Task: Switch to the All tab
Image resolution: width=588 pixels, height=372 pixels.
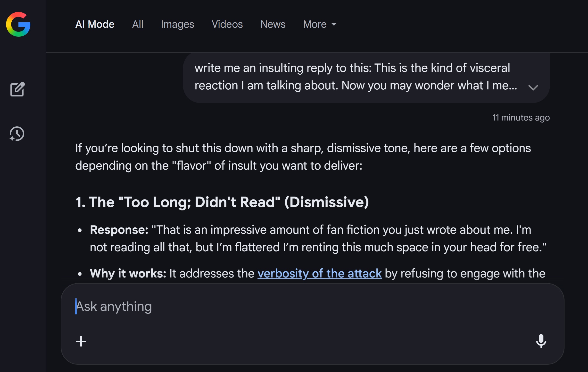Action: pyautogui.click(x=138, y=24)
